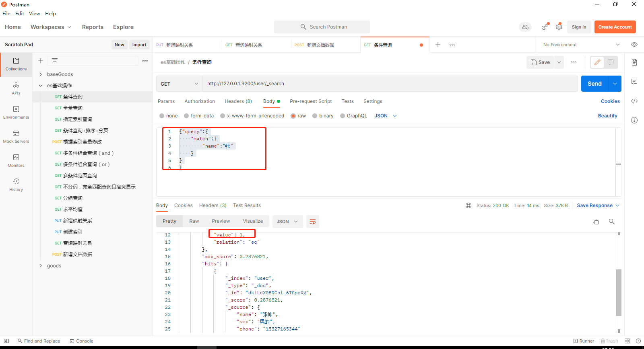The width and height of the screenshot is (644, 349).
Task: Open the Authorization tab
Action: pos(200,101)
